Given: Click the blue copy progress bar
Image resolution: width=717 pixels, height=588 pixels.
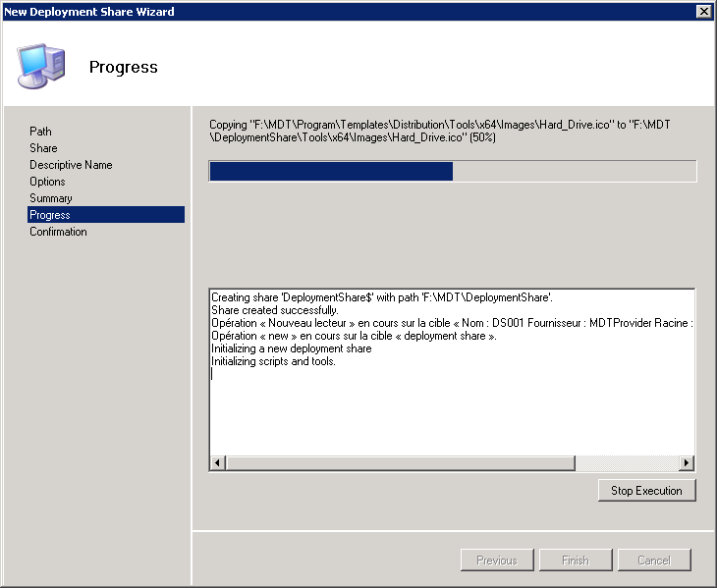Looking at the screenshot, I should click(x=331, y=172).
